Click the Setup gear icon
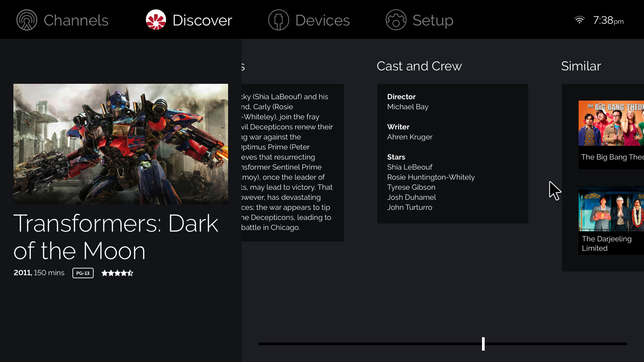The image size is (644, 362). click(x=396, y=20)
